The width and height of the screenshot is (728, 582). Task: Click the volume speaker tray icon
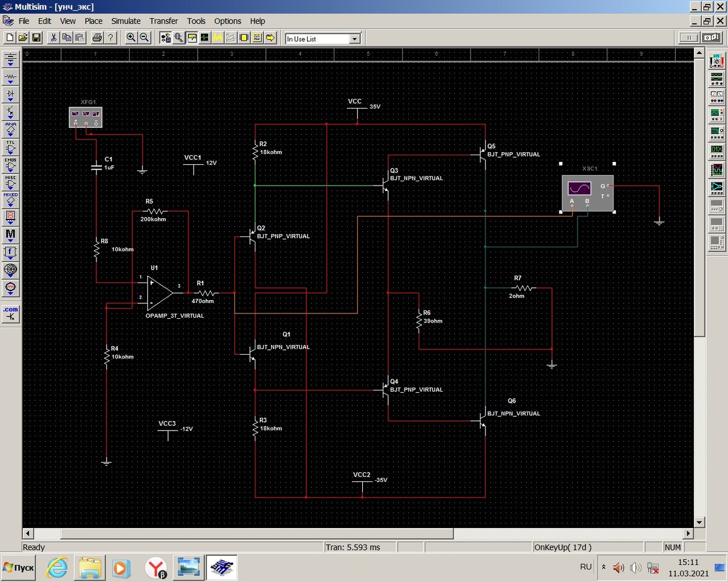635,568
